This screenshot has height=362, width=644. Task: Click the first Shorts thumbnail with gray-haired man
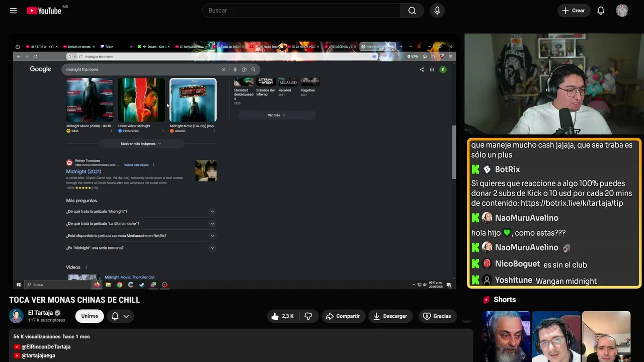tap(506, 336)
